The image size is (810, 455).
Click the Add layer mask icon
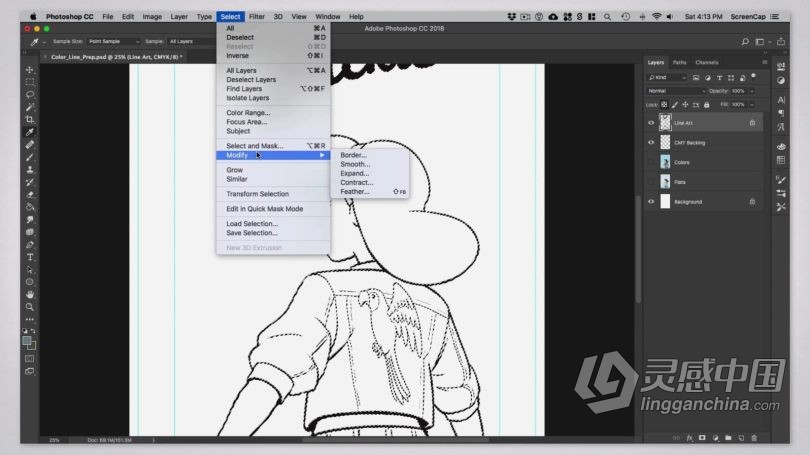[x=702, y=438]
